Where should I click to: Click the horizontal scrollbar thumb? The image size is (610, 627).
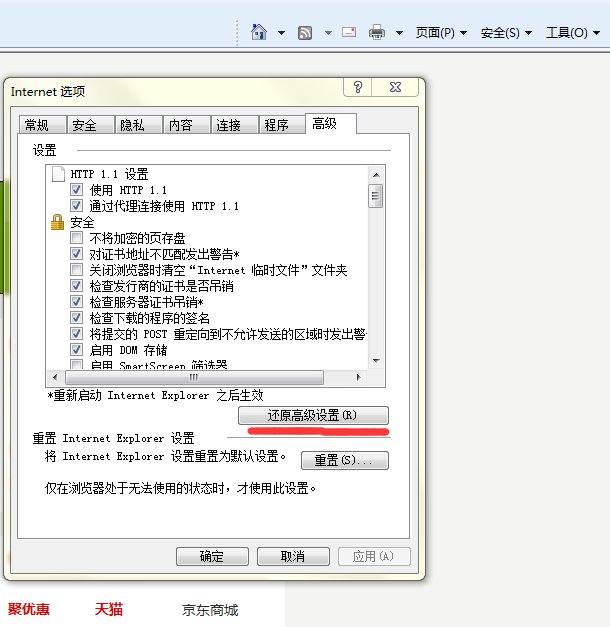[194, 377]
